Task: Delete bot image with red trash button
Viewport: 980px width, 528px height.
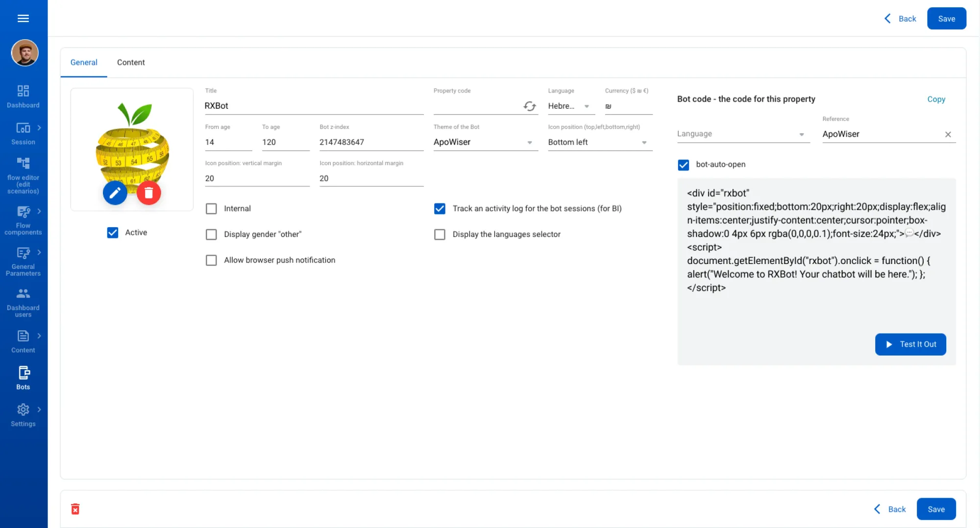Action: coord(149,193)
